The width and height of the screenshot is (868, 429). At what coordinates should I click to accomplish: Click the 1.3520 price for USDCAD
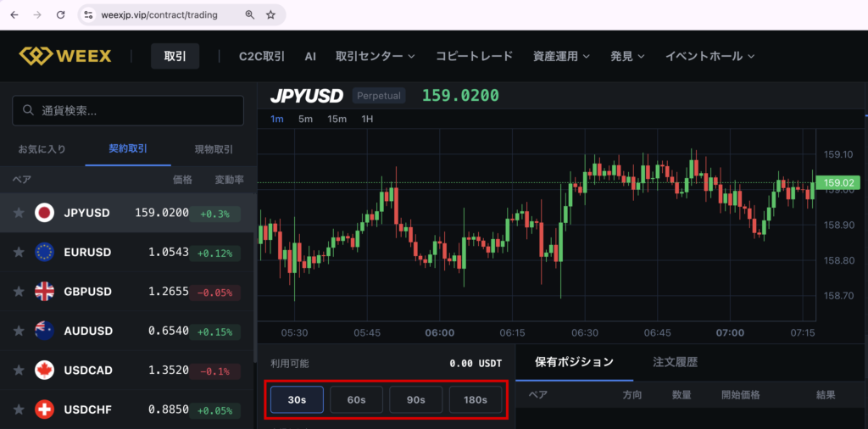click(169, 370)
